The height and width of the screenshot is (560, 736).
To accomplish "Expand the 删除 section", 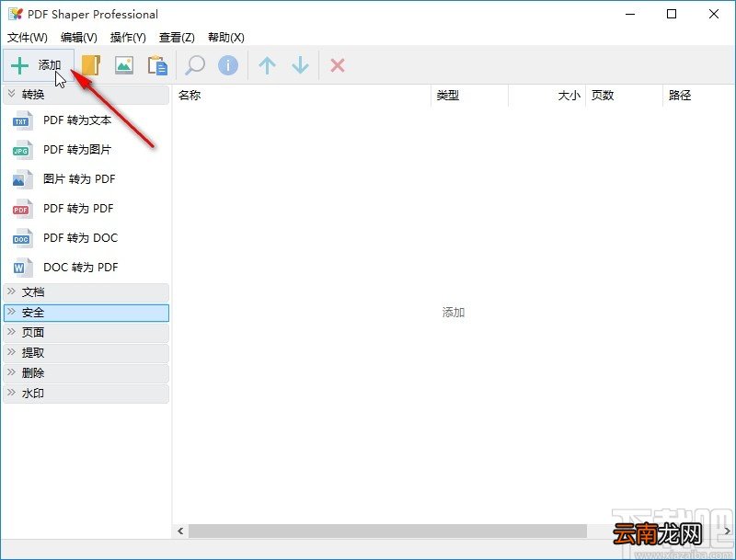I will coord(86,373).
